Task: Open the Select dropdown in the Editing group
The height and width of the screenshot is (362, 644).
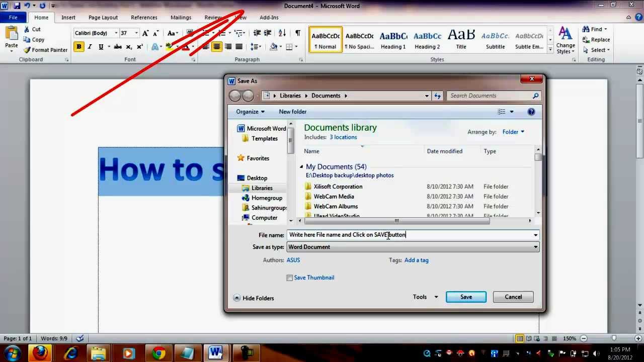Action: pyautogui.click(x=596, y=50)
